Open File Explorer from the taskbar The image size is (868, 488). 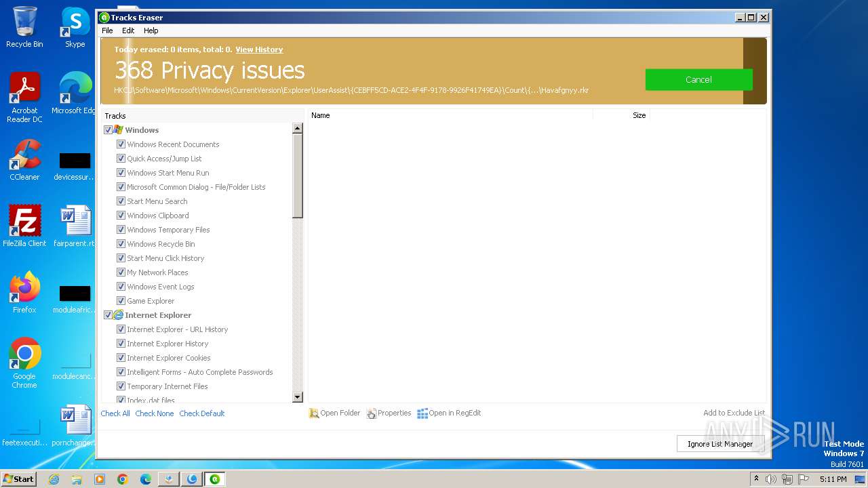pos(77,479)
